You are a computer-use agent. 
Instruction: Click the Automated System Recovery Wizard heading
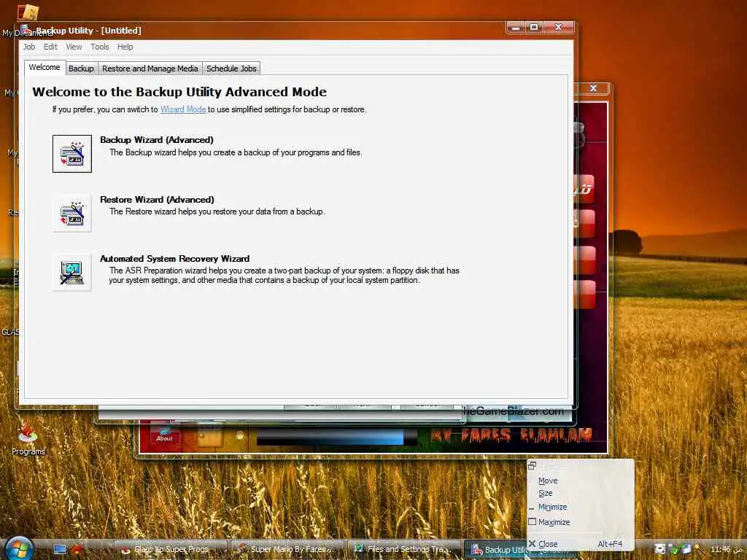click(175, 259)
